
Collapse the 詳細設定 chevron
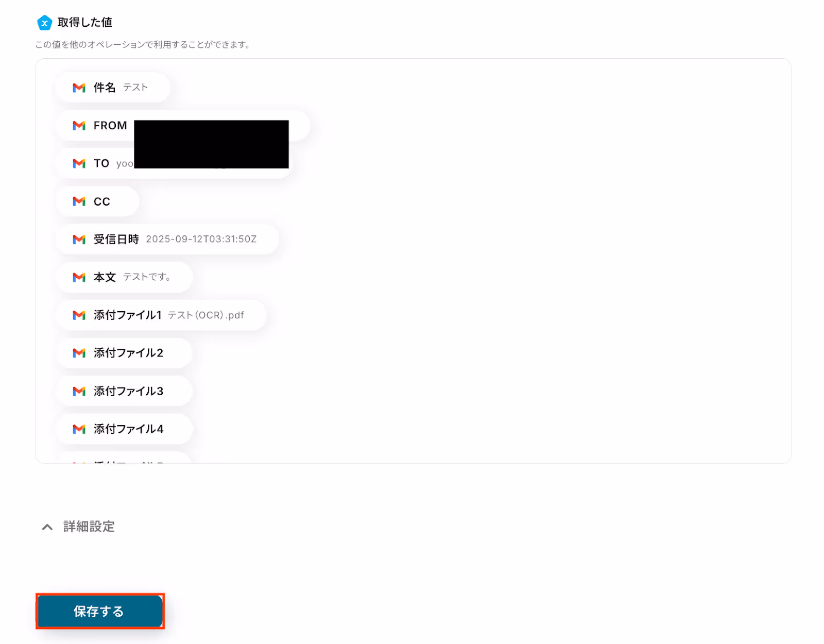[47, 527]
